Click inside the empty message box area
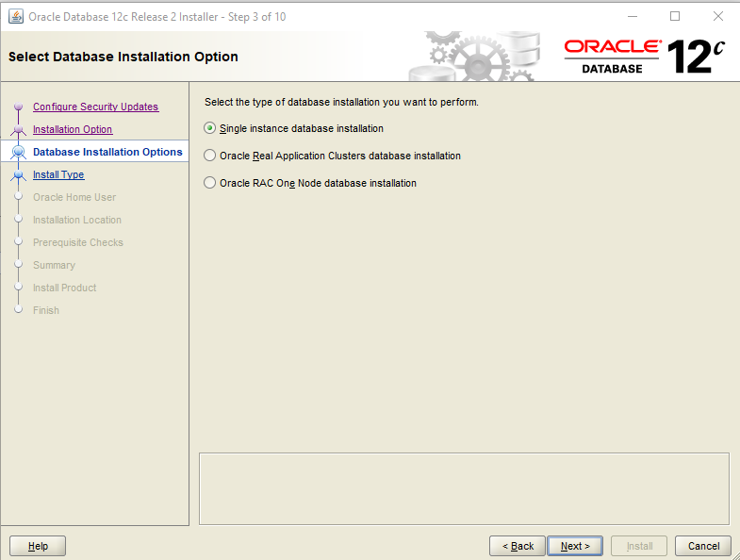The image size is (740, 560). [x=465, y=488]
